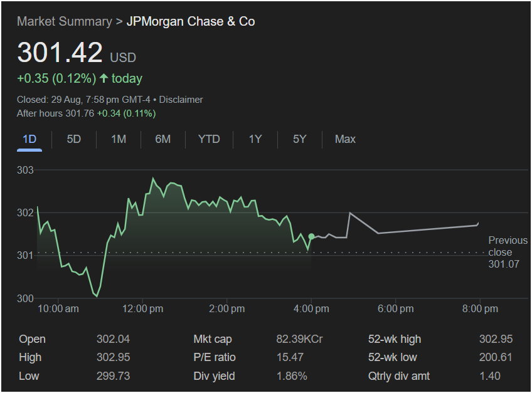532x393 pixels.
Task: Click the Mkt cap value 82.39KCr
Action: [x=300, y=339]
